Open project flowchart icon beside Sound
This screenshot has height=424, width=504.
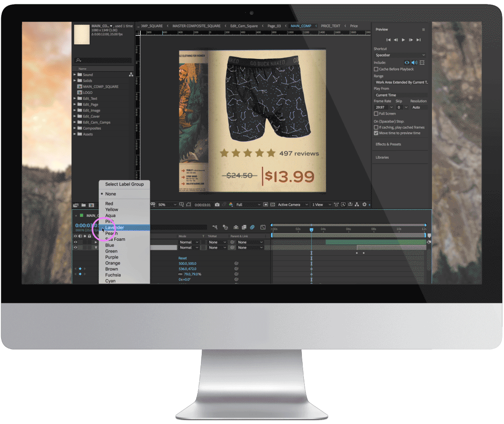tap(131, 75)
